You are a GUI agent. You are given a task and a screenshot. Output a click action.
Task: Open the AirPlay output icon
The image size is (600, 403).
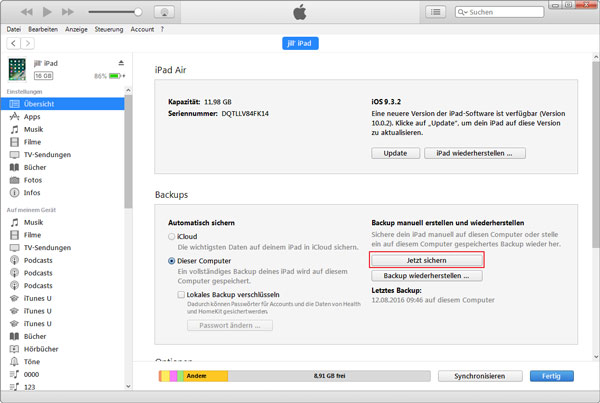(164, 12)
